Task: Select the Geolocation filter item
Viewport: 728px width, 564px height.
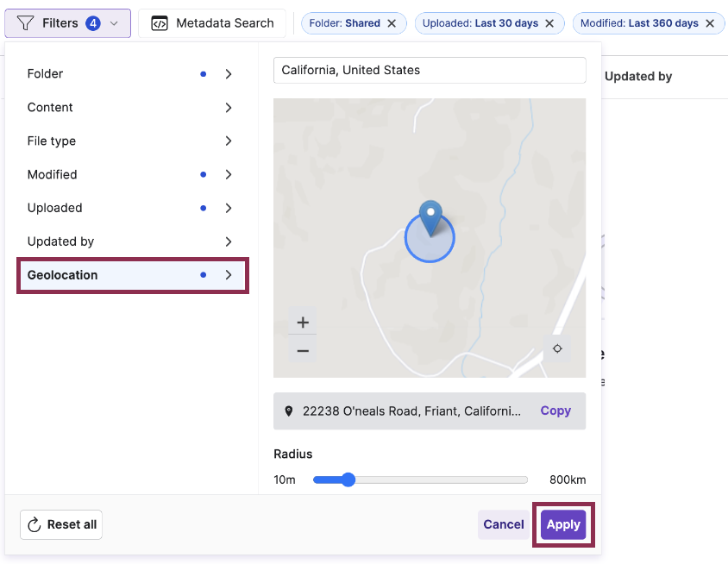Action: tap(129, 275)
